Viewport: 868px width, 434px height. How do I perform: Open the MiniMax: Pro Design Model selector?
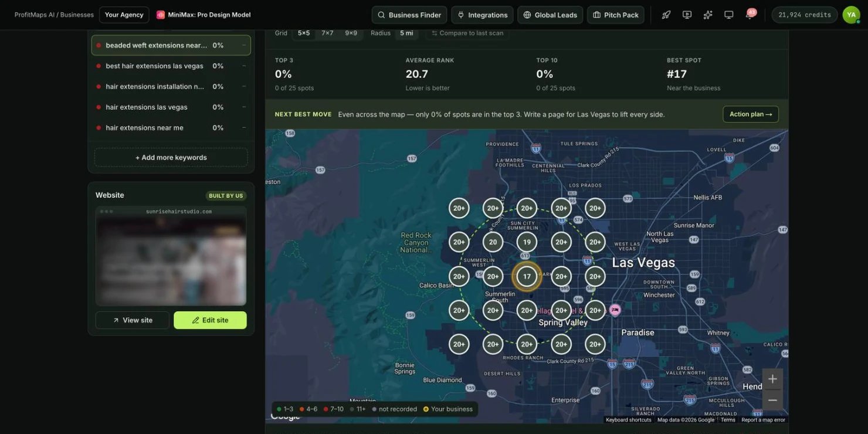pos(204,15)
